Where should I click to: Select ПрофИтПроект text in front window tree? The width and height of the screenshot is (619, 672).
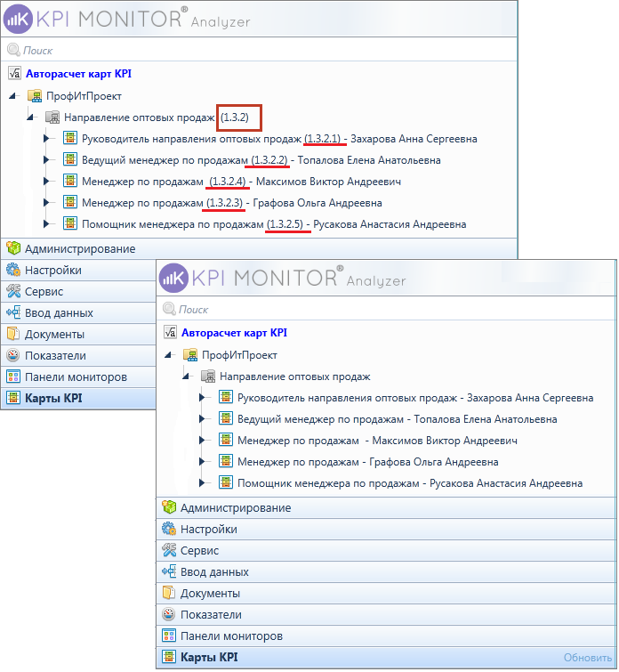239,355
